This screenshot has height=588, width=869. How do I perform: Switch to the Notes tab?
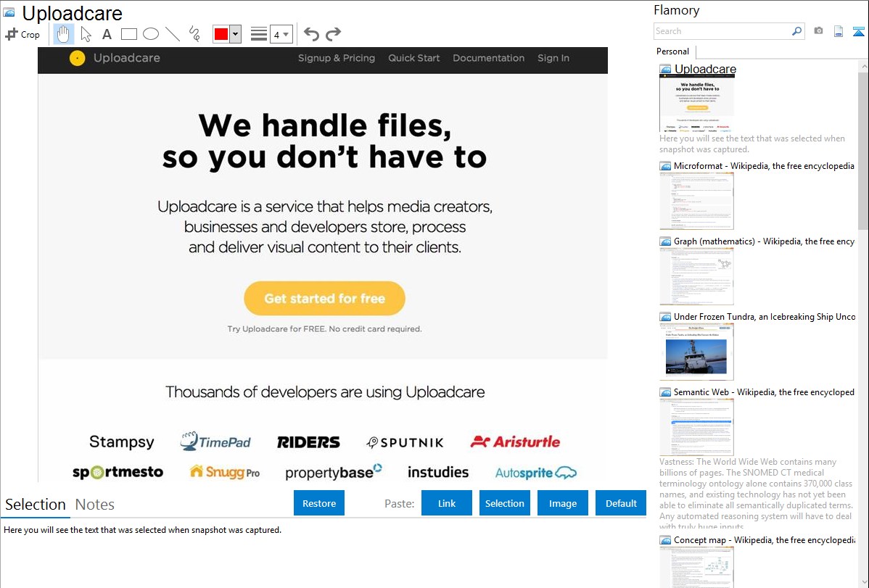95,505
